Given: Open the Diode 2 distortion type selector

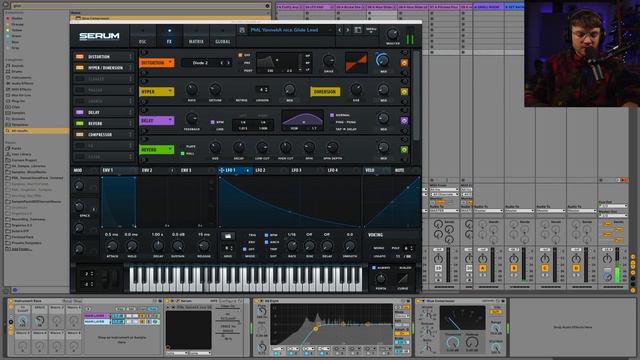Looking at the screenshot, I should 207,63.
